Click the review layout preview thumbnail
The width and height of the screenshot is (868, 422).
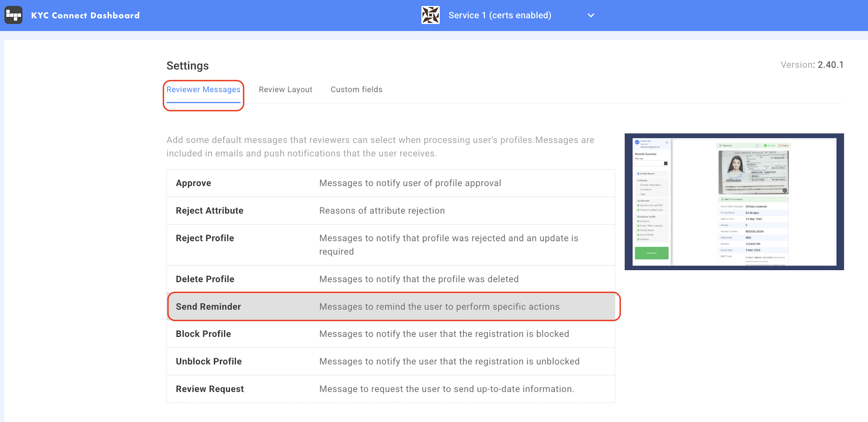pyautogui.click(x=734, y=201)
